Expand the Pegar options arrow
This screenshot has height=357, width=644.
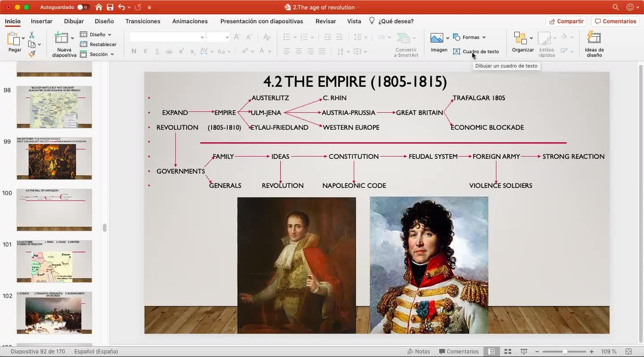click(24, 39)
